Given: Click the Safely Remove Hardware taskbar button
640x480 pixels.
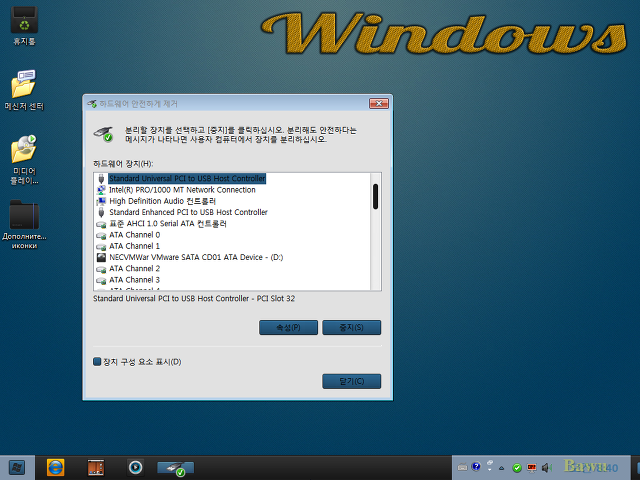Looking at the screenshot, I should [x=176, y=468].
